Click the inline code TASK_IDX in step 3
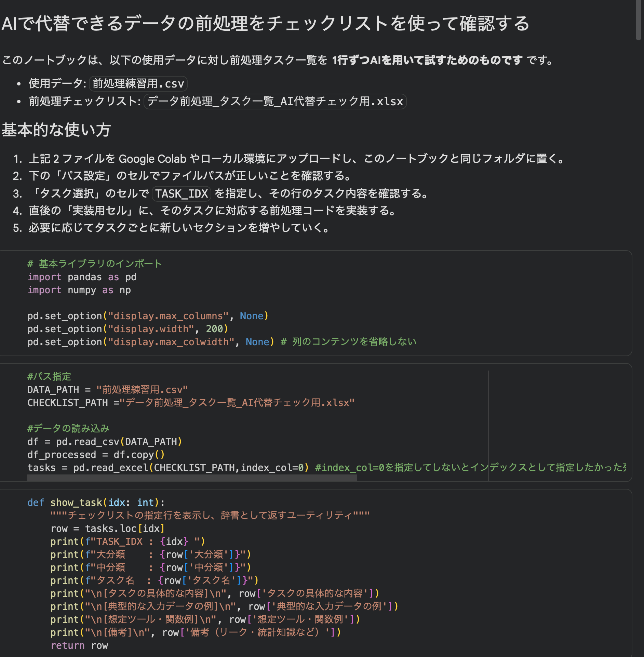 pyautogui.click(x=182, y=194)
